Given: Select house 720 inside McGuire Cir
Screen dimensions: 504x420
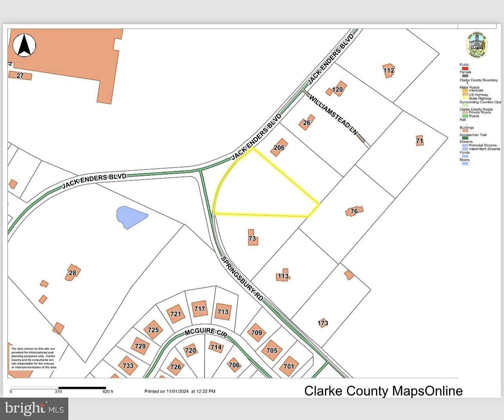Looking at the screenshot, I should [190, 350].
